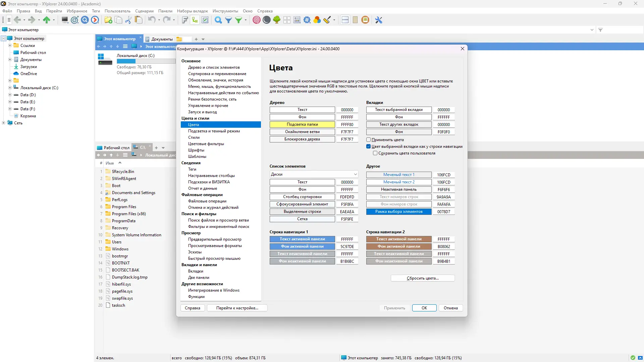Click the pink spiral toolbar icon
Screen dimensions: 644x362
pyautogui.click(x=257, y=20)
